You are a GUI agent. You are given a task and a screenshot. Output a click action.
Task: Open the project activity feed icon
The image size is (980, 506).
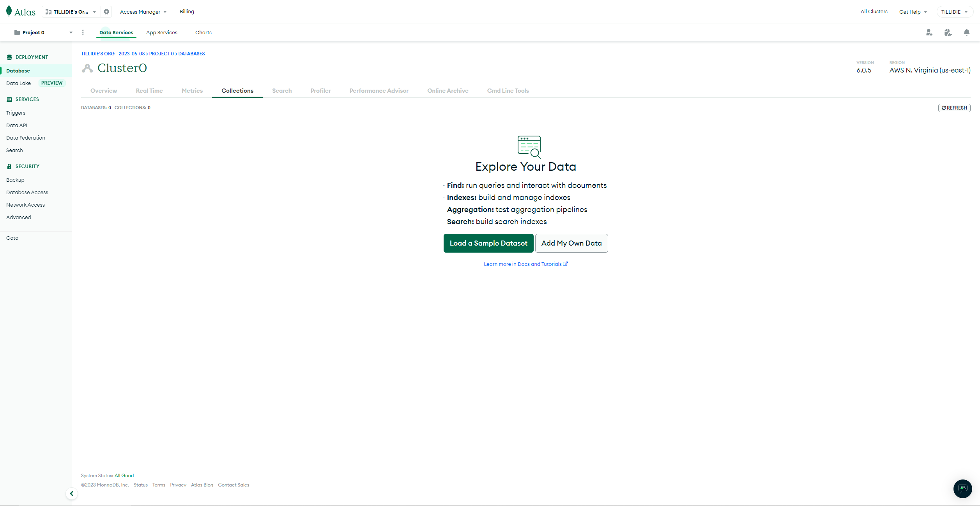point(948,32)
